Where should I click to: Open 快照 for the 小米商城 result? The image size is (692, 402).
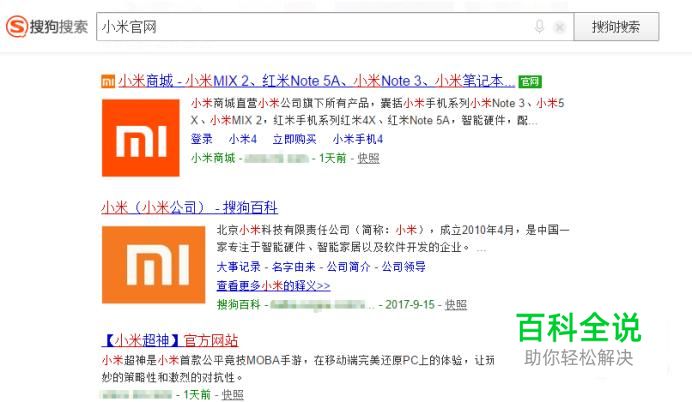pyautogui.click(x=368, y=158)
